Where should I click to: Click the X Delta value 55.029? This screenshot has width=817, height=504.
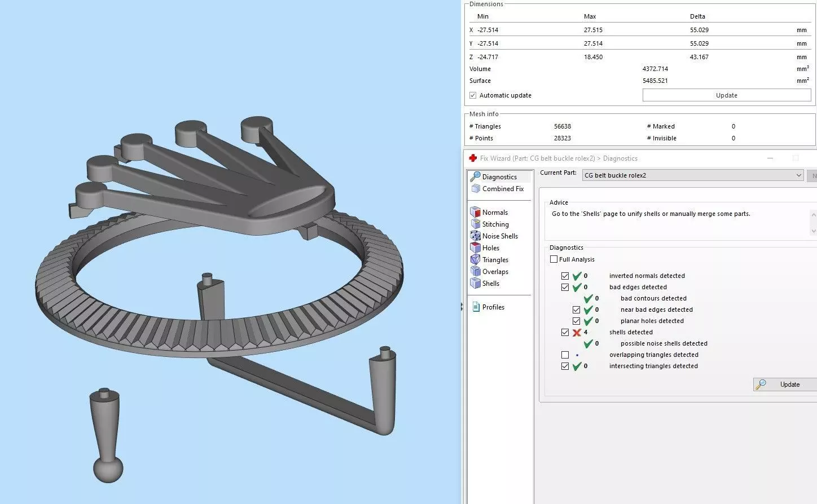699,30
